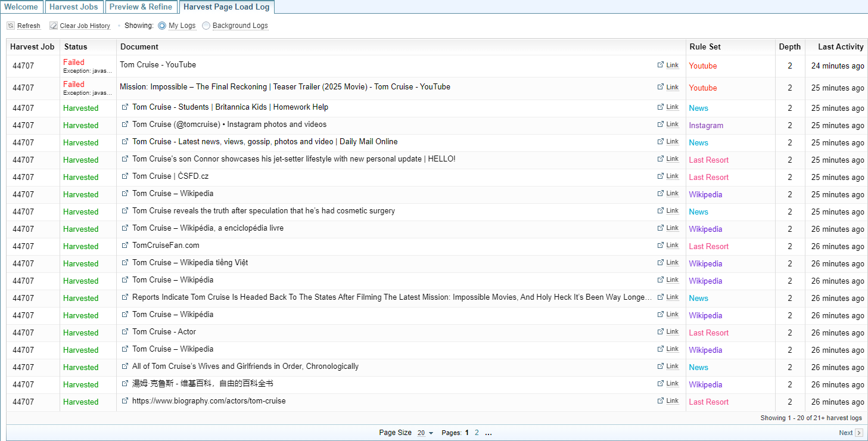This screenshot has height=441, width=868.
Task: Switch to the Welcome tab
Action: pyautogui.click(x=21, y=7)
